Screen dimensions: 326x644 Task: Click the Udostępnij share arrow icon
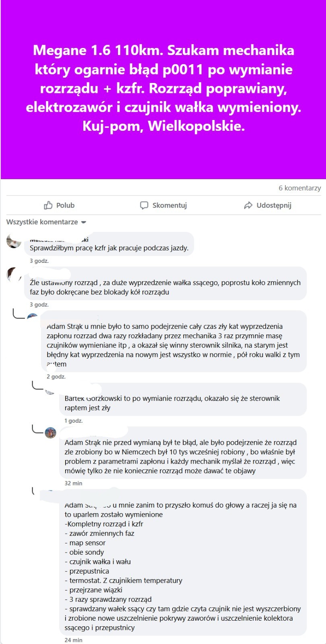point(248,205)
